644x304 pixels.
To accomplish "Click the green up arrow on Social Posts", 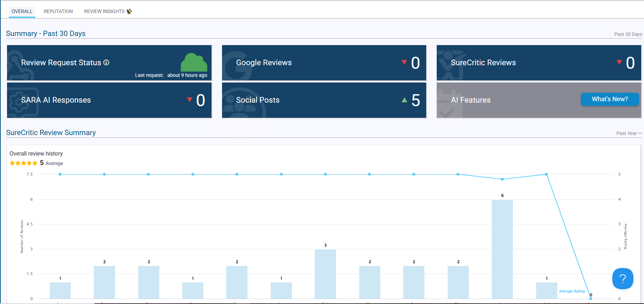I will point(404,100).
